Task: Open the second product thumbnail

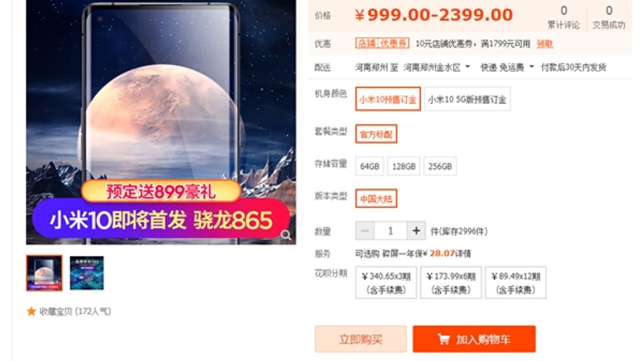Action: pos(87,273)
